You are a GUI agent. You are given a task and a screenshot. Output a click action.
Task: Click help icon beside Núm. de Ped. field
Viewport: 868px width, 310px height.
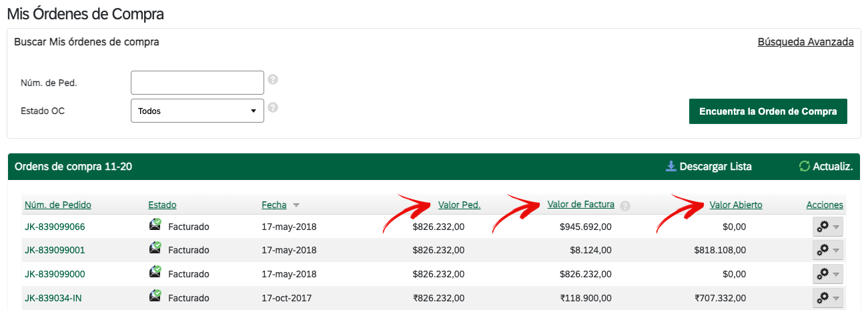(x=273, y=79)
